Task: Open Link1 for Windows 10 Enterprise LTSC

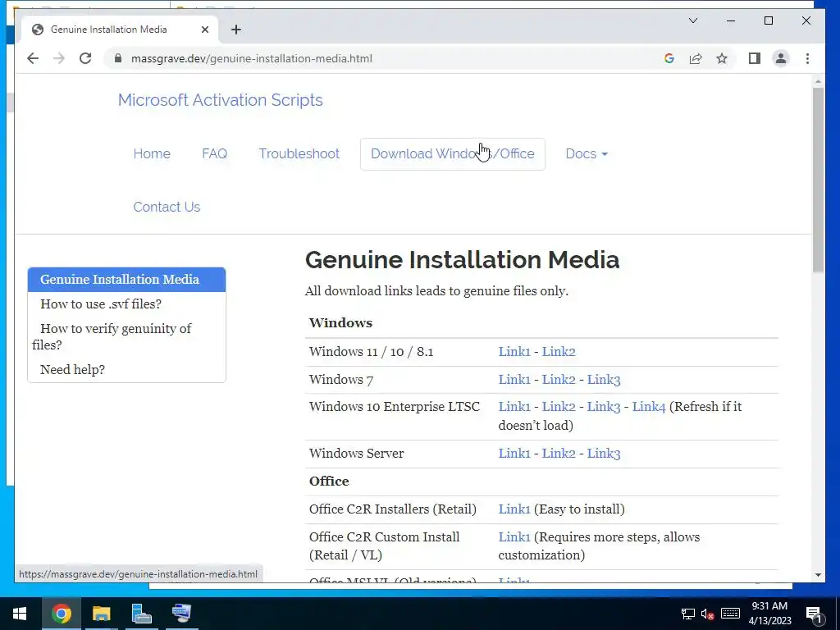Action: point(514,407)
